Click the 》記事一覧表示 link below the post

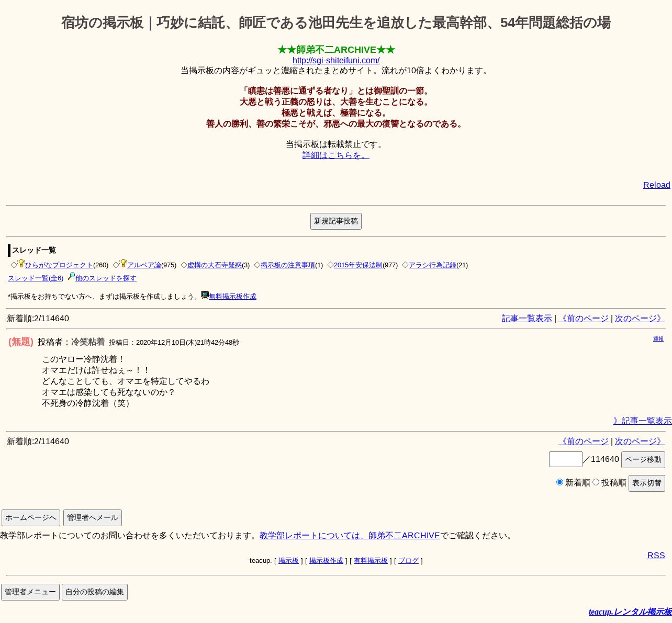coord(643,421)
